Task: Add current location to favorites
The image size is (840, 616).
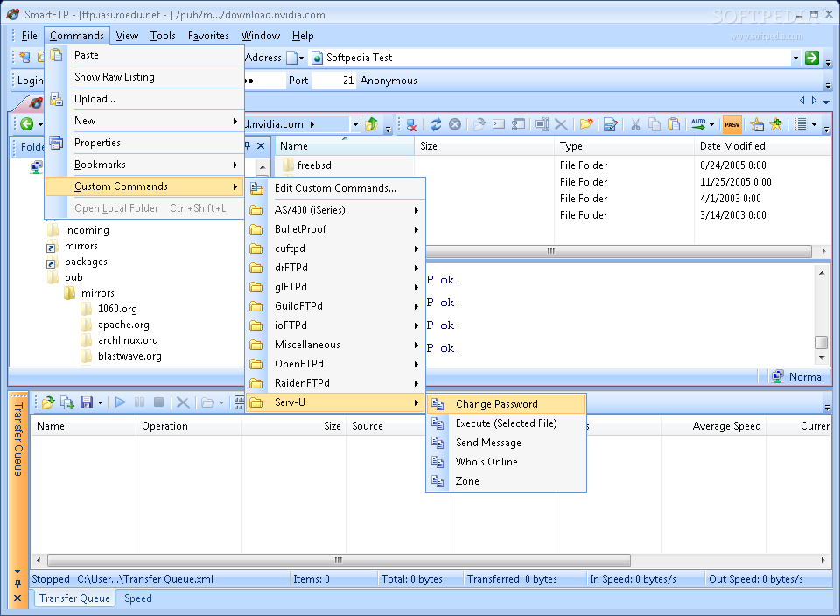Action: click(776, 125)
